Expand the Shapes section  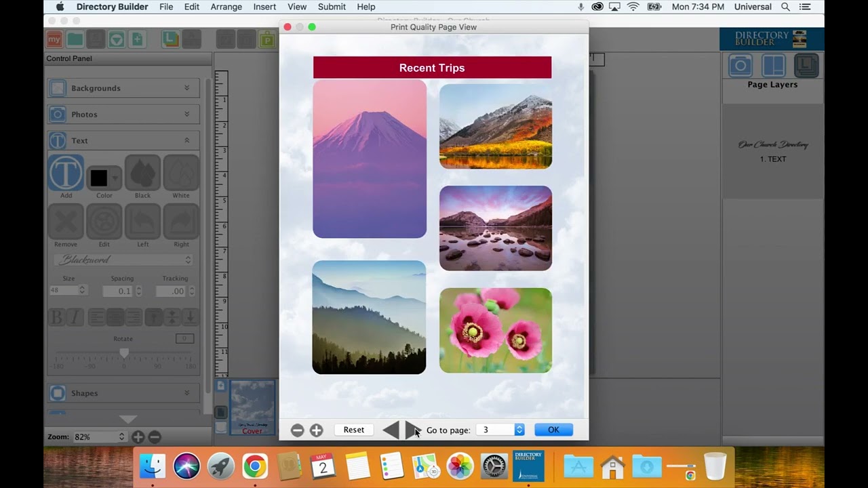tap(186, 393)
